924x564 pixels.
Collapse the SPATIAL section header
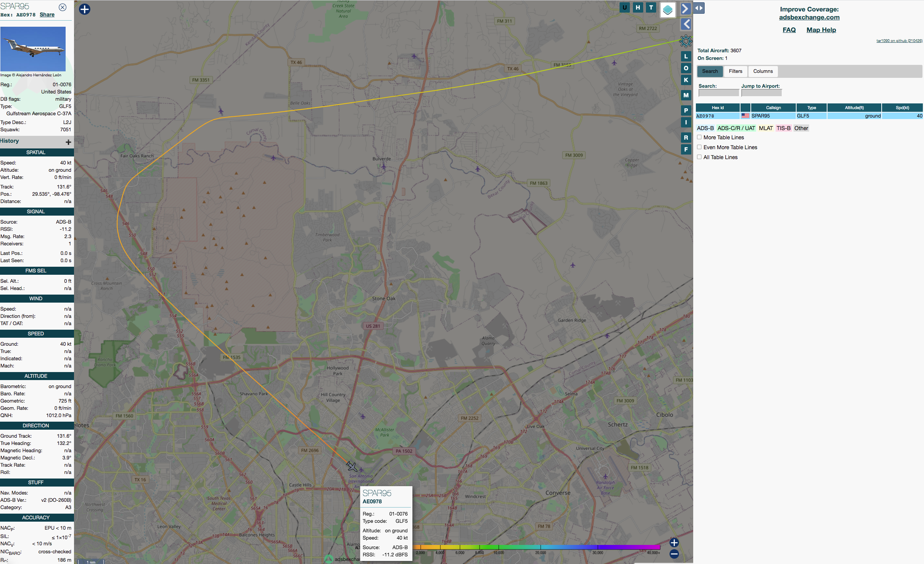(37, 152)
